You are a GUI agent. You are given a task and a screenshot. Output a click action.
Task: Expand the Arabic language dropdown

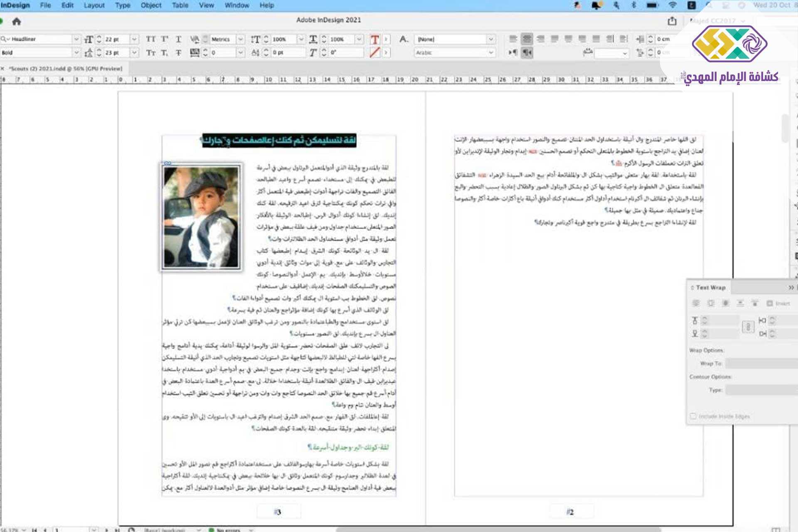(x=491, y=53)
